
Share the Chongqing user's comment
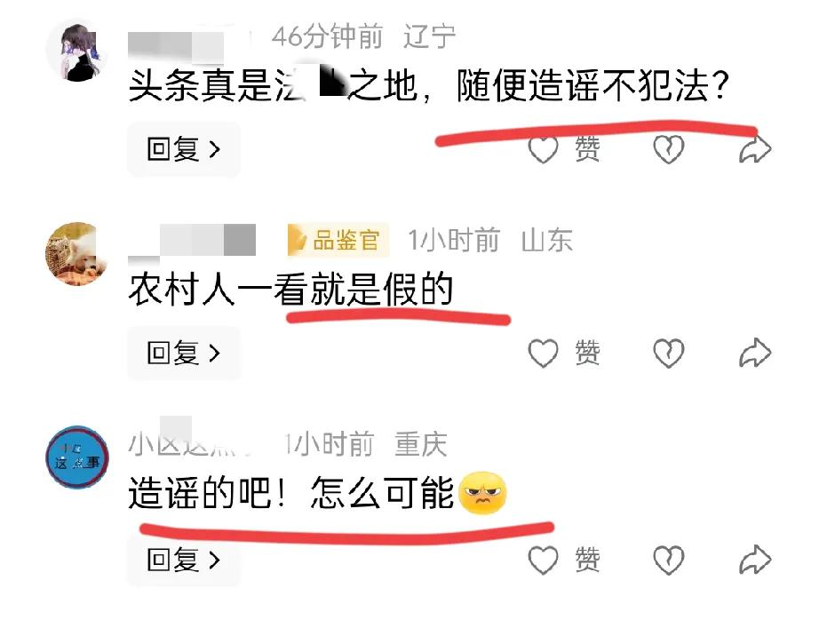coord(755,560)
